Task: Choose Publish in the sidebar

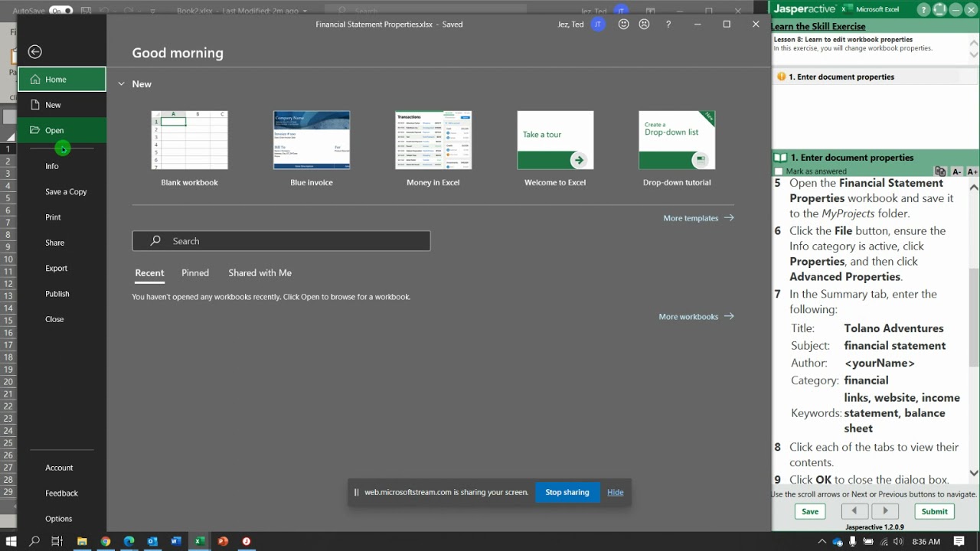Action: click(x=62, y=294)
